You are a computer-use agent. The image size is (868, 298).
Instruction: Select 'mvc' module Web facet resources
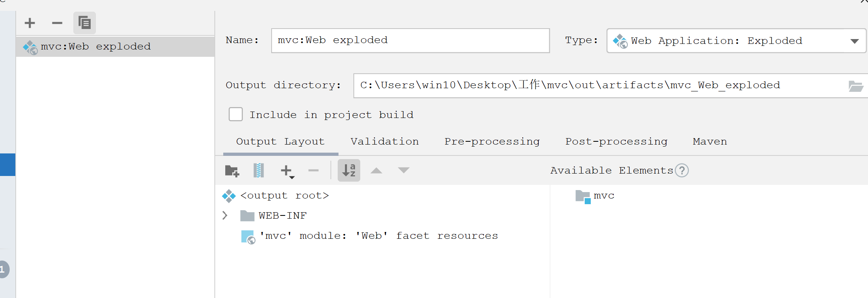tap(369, 236)
